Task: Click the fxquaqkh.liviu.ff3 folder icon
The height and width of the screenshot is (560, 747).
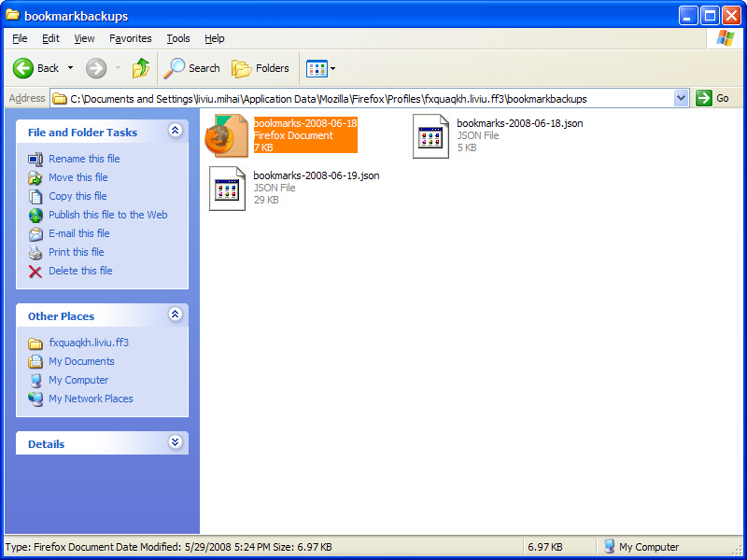Action: [x=35, y=343]
